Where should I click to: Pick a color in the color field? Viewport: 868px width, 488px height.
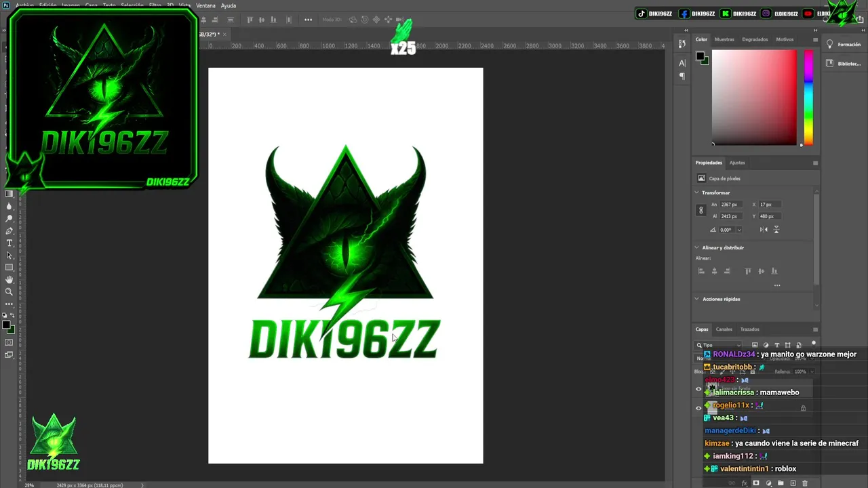[754, 97]
